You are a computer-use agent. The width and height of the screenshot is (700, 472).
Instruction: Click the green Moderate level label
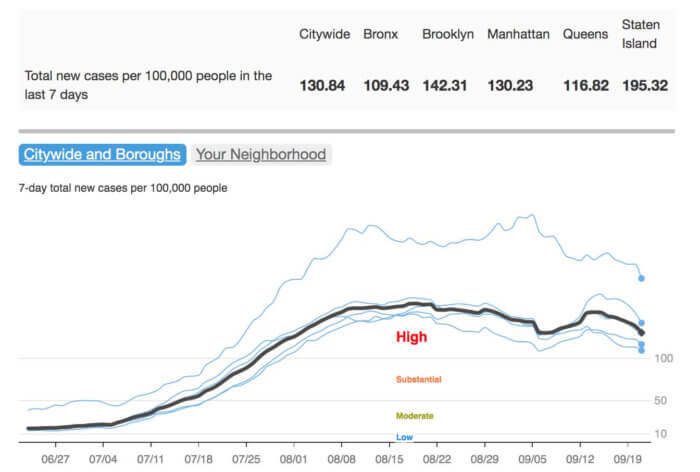click(414, 415)
